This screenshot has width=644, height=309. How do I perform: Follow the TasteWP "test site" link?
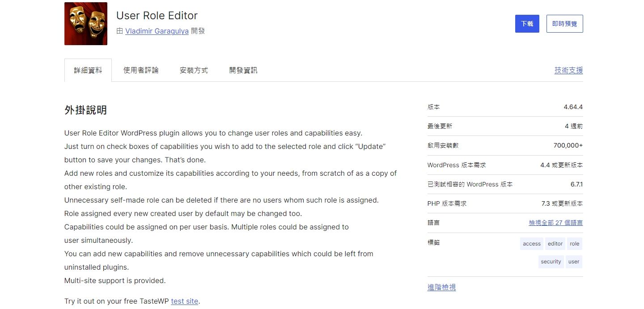pos(184,301)
